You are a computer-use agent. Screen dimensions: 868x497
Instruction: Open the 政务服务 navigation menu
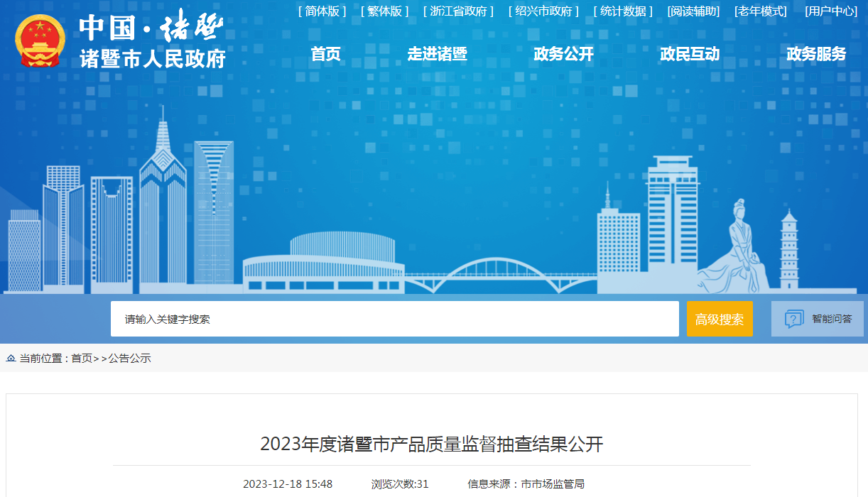tap(816, 54)
